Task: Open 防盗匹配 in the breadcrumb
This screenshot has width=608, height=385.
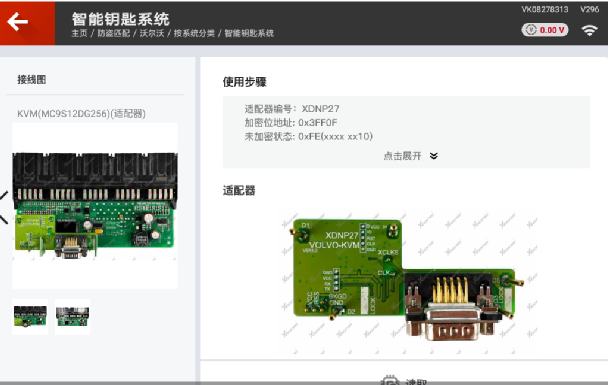Action: point(113,33)
